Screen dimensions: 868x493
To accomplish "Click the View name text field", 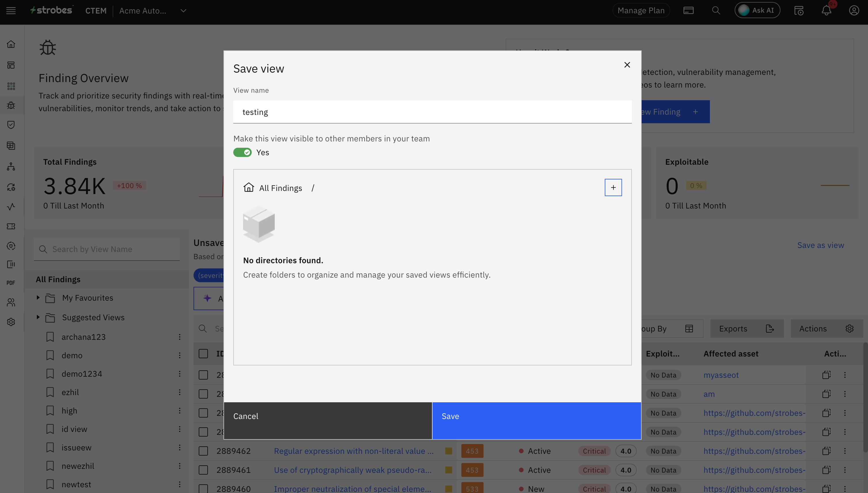I will pos(432,112).
